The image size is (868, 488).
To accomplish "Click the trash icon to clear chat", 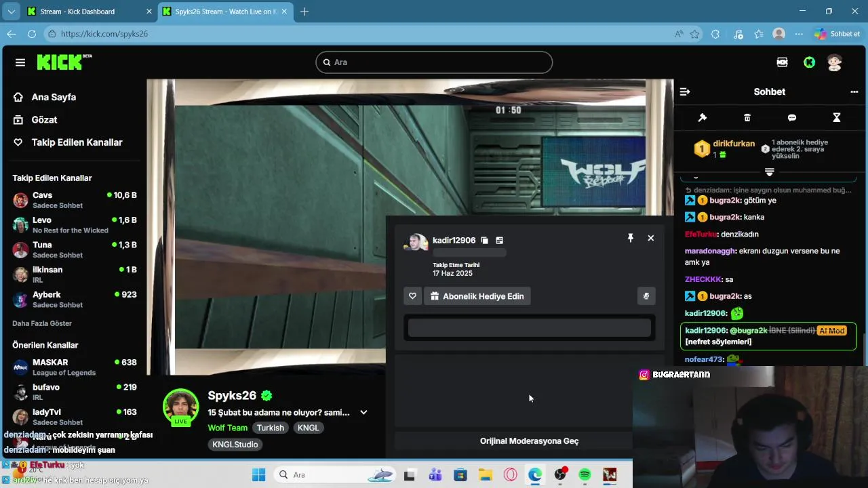I will click(x=747, y=117).
